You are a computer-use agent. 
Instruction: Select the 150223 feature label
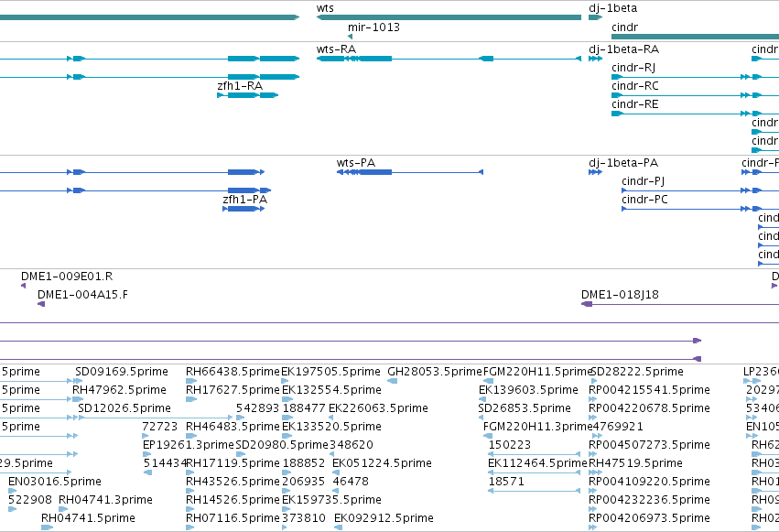point(510,445)
